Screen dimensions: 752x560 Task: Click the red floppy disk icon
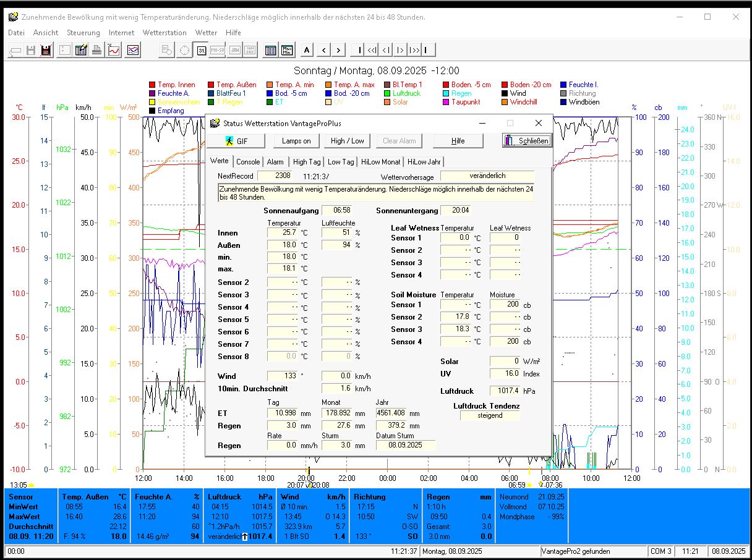pos(46,51)
